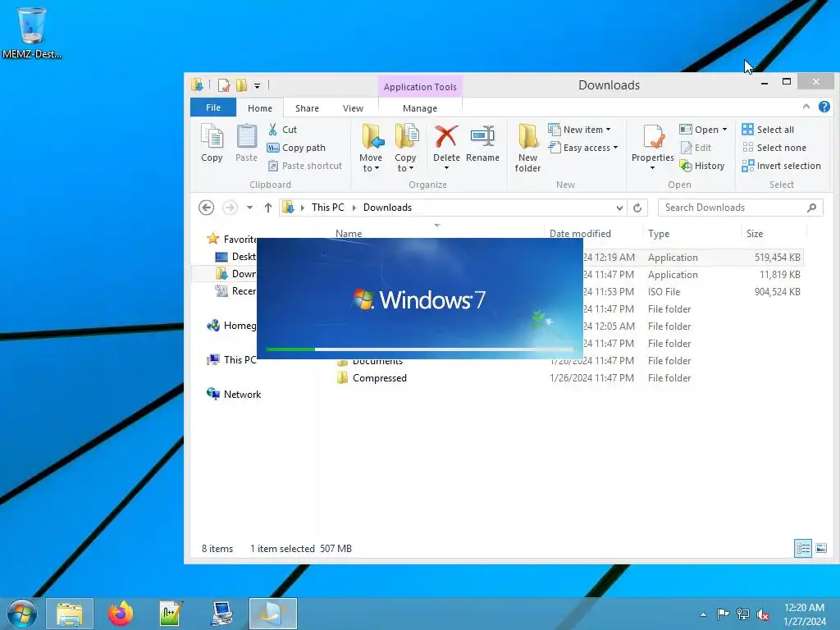This screenshot has width=840, height=630.
Task: Open Action Center flag tray icon
Action: (x=723, y=614)
